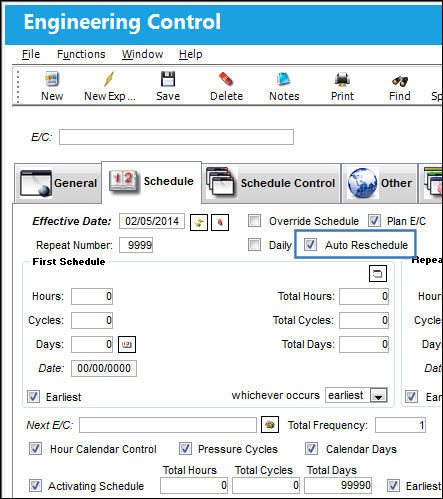
Task: Click the calendar icon next to Days field
Action: pos(127,344)
